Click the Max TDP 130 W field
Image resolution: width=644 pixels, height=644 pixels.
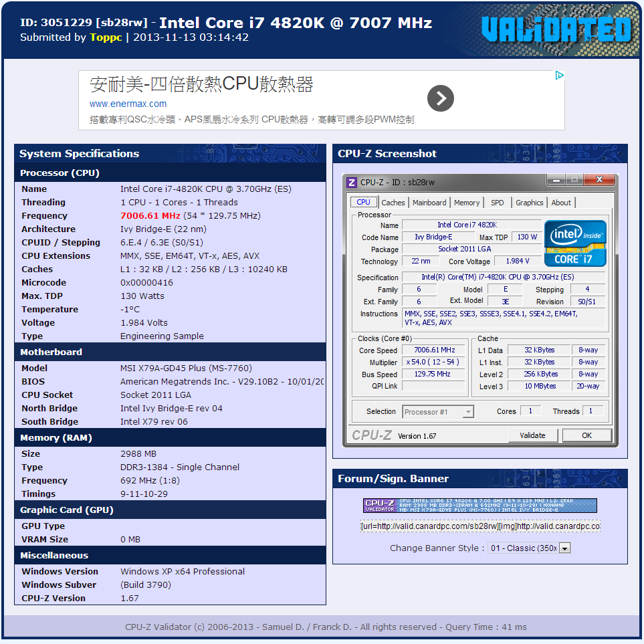click(x=527, y=237)
